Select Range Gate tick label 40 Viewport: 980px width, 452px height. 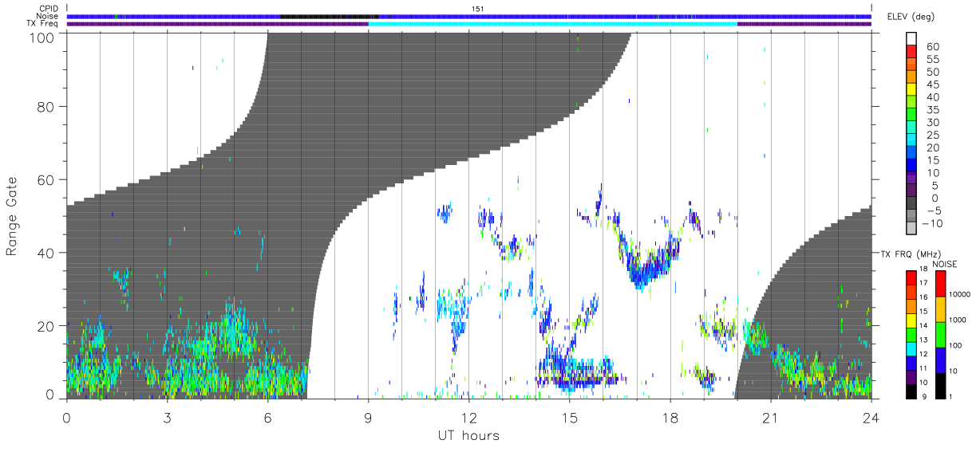45,253
